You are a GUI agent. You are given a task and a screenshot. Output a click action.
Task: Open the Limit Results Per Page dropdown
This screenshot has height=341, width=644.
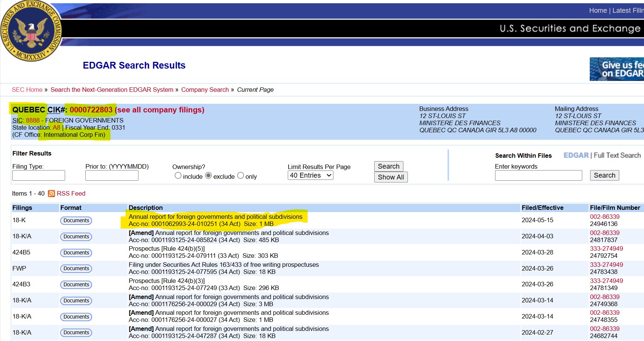click(310, 175)
